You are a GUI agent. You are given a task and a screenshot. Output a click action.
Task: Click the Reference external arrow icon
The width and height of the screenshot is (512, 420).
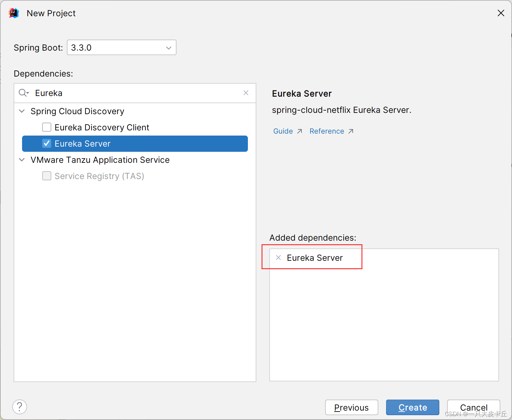[x=351, y=131]
